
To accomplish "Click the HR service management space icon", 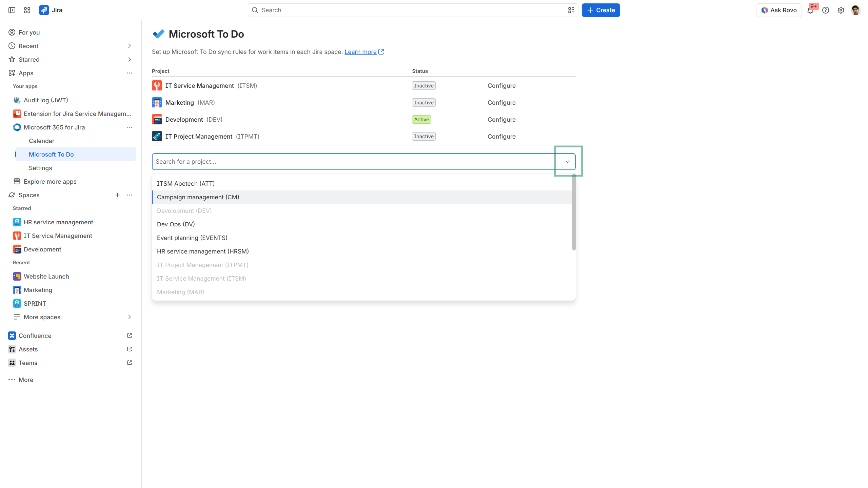I will [x=17, y=222].
